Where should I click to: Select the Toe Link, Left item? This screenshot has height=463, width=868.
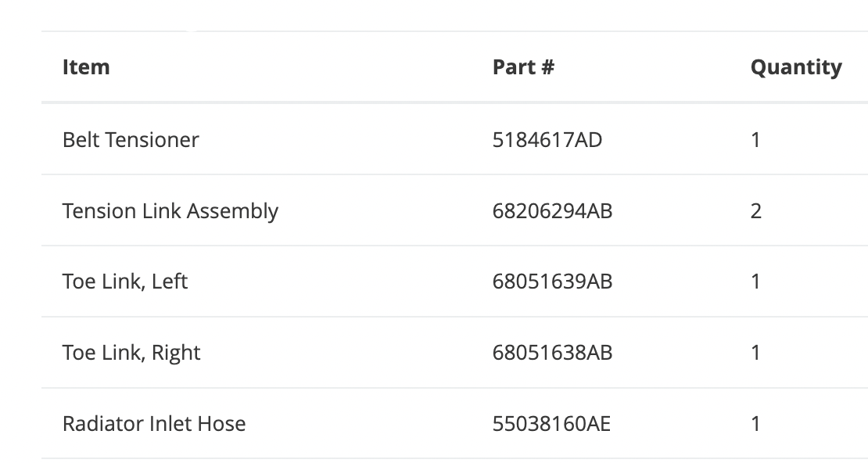coord(125,282)
